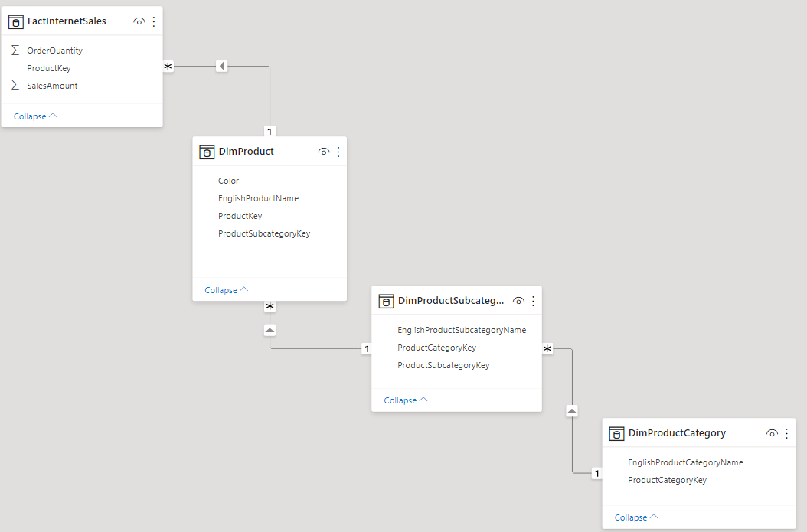The height and width of the screenshot is (532, 807).
Task: Click the DimProduct table icon
Action: pos(207,152)
